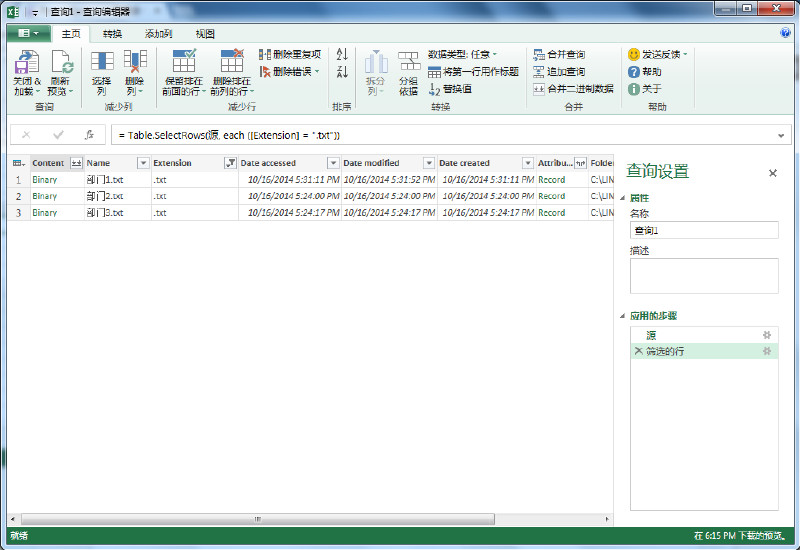Click Use First Row As Headers (将第一行用作标题)
The width and height of the screenshot is (800, 550).
(473, 71)
